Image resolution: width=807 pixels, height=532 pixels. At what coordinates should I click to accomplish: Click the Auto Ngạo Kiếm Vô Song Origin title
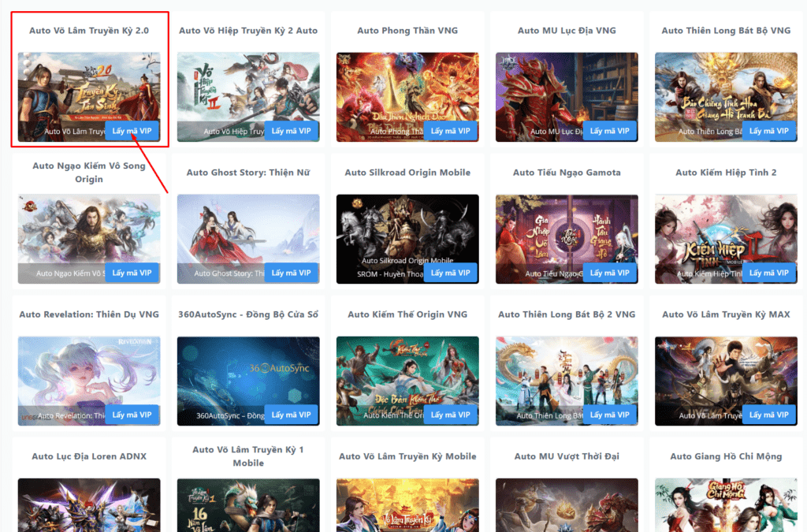click(89, 173)
